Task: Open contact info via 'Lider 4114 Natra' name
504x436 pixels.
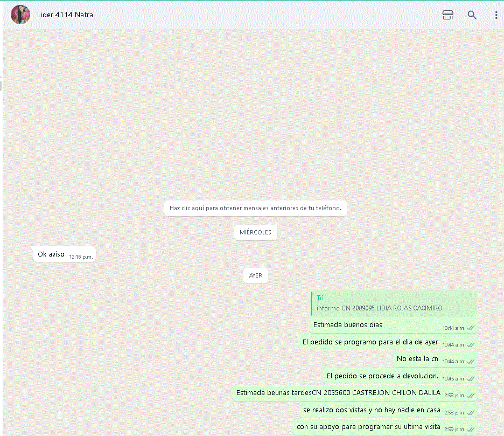Action: click(65, 15)
